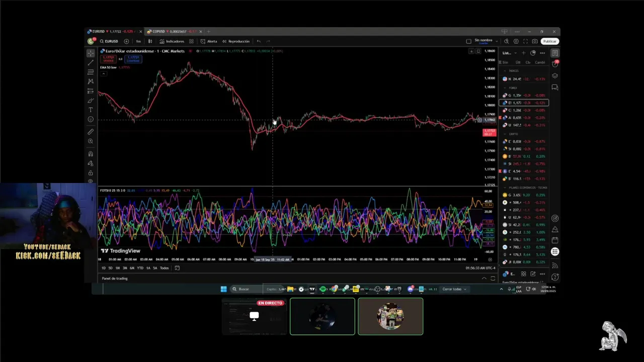Open quick search icon in top bar
Viewport: 644px width, 362px height.
(507, 41)
